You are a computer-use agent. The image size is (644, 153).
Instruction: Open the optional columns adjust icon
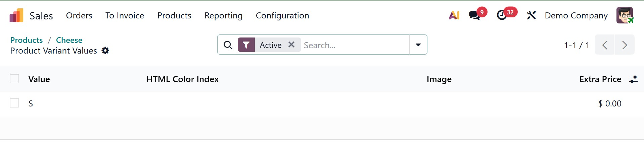point(633,79)
